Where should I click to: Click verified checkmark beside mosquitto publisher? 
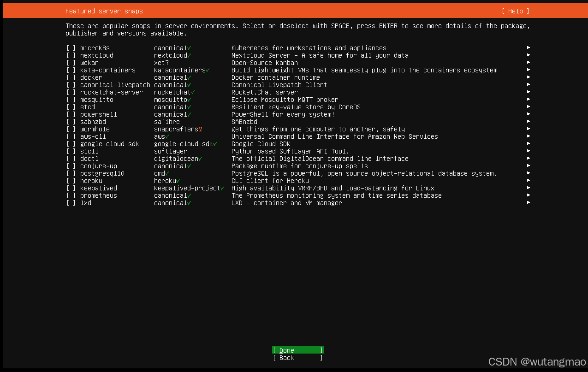[189, 100]
